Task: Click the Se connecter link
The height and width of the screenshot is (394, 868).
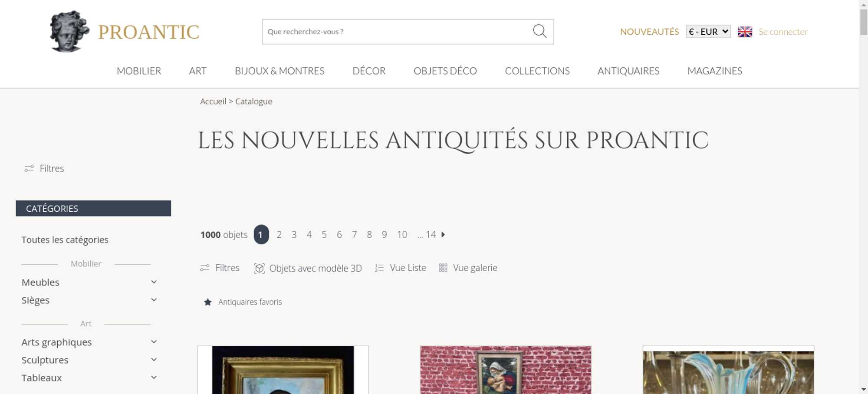Action: [783, 32]
